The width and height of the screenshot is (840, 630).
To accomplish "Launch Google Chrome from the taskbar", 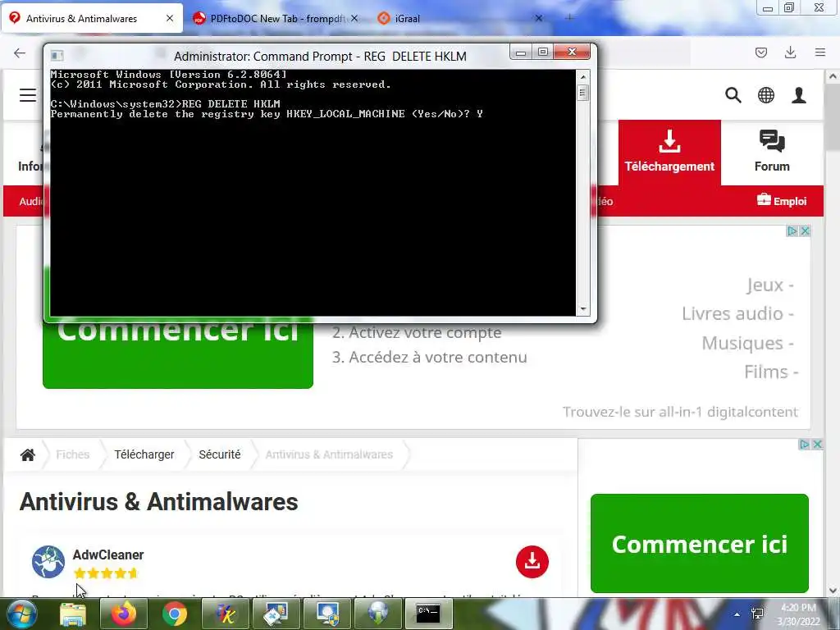I will (174, 614).
